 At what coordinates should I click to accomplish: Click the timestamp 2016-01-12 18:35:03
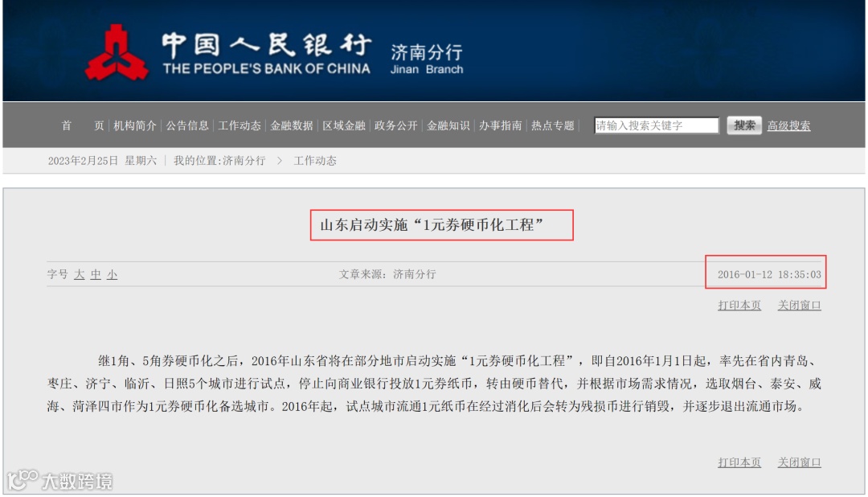tap(769, 274)
